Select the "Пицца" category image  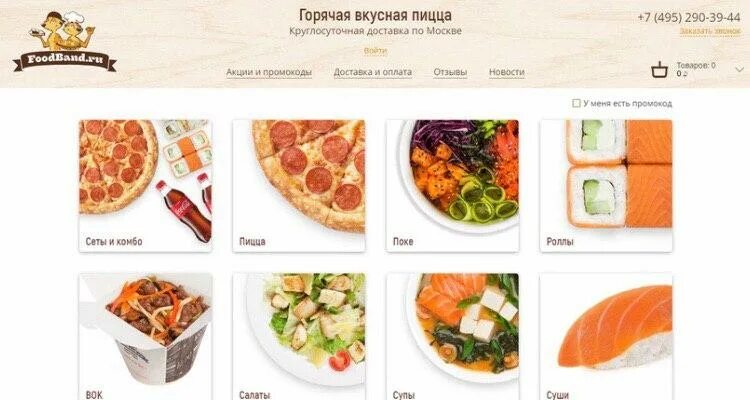point(299,186)
